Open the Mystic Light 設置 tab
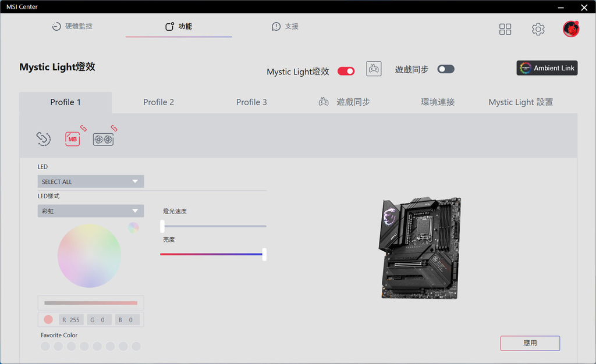 [521, 102]
